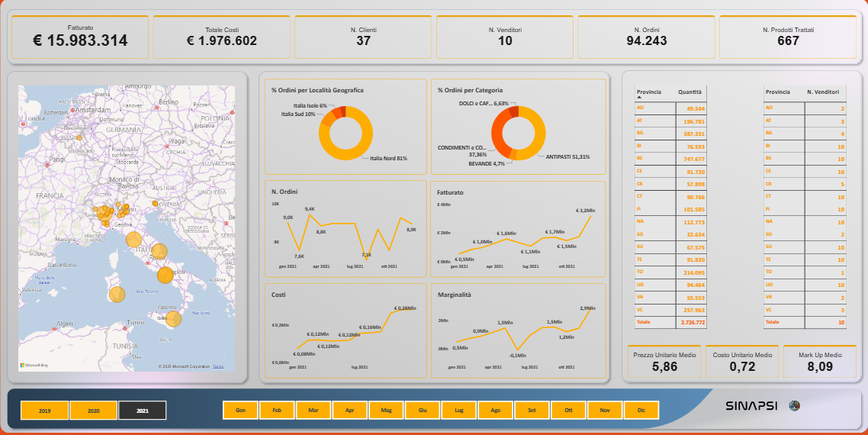This screenshot has width=868, height=435.
Task: Sort table by Quantità column header
Action: pyautogui.click(x=690, y=92)
